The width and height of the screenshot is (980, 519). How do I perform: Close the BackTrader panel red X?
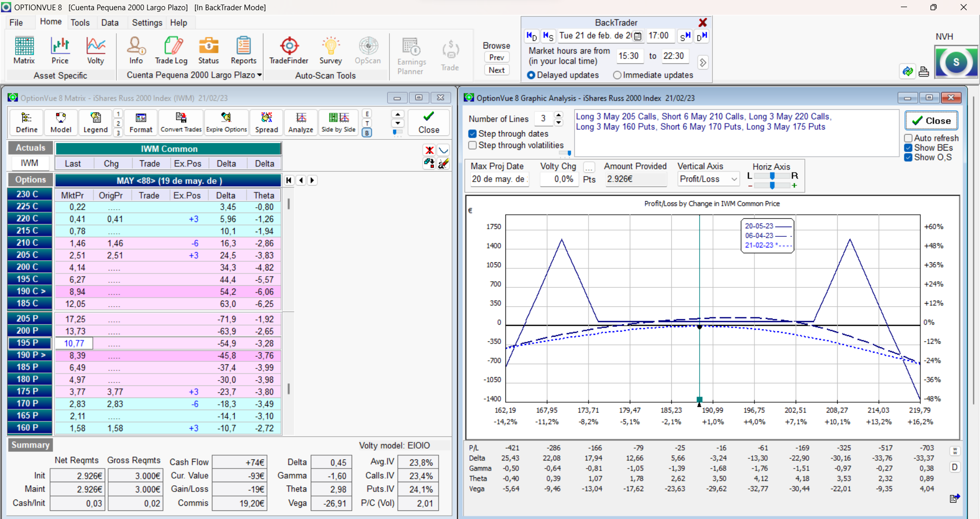(x=703, y=22)
